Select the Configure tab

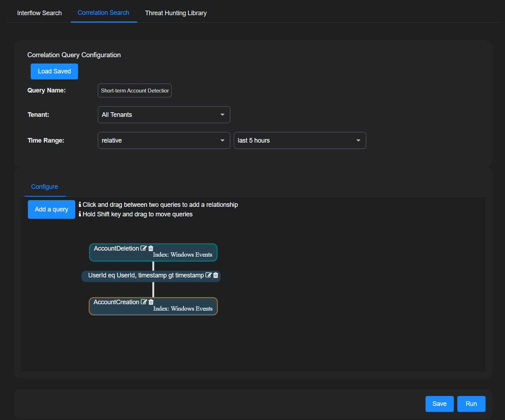(x=44, y=187)
